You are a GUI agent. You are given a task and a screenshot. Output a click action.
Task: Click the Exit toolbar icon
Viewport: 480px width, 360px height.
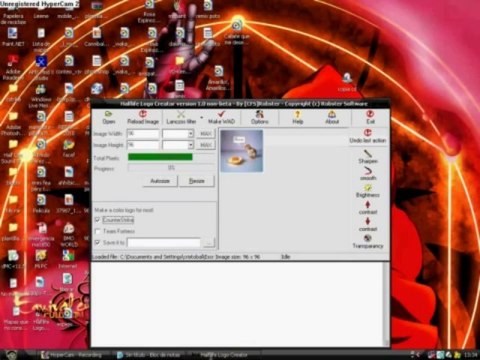[x=370, y=117]
